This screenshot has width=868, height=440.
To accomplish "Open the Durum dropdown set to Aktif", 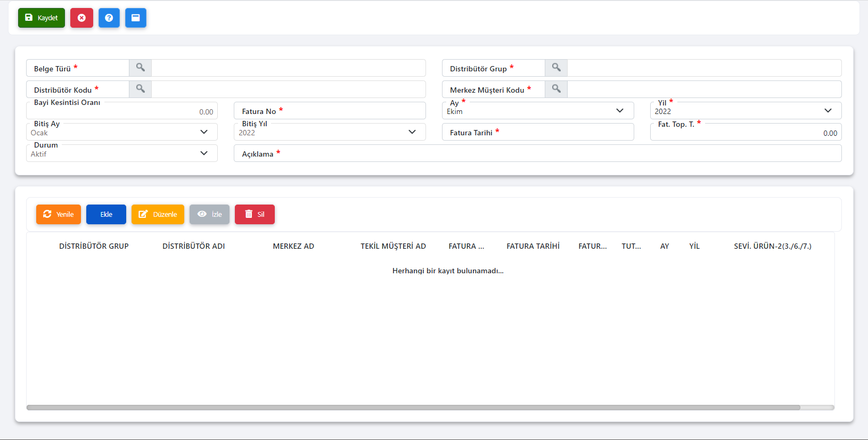I will 121,153.
